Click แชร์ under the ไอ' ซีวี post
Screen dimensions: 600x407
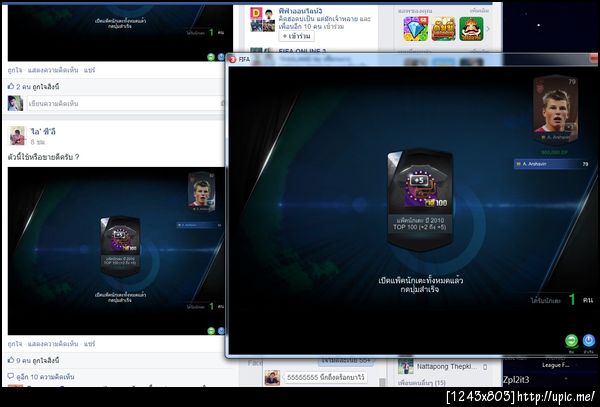pos(89,344)
